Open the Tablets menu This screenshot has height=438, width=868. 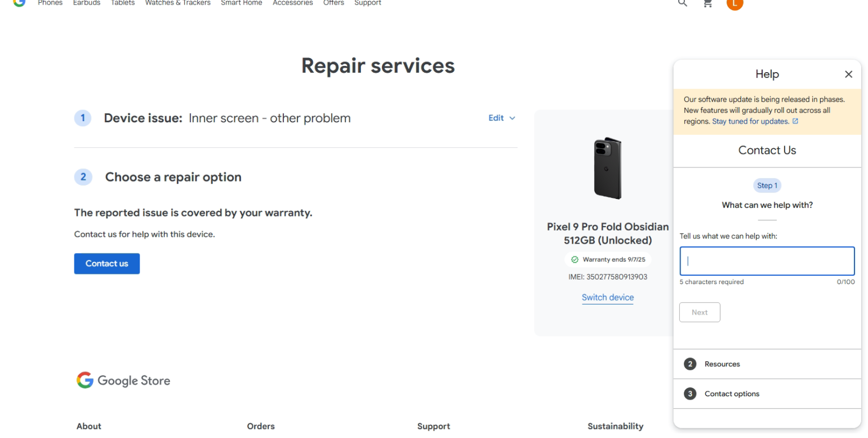coord(123,3)
